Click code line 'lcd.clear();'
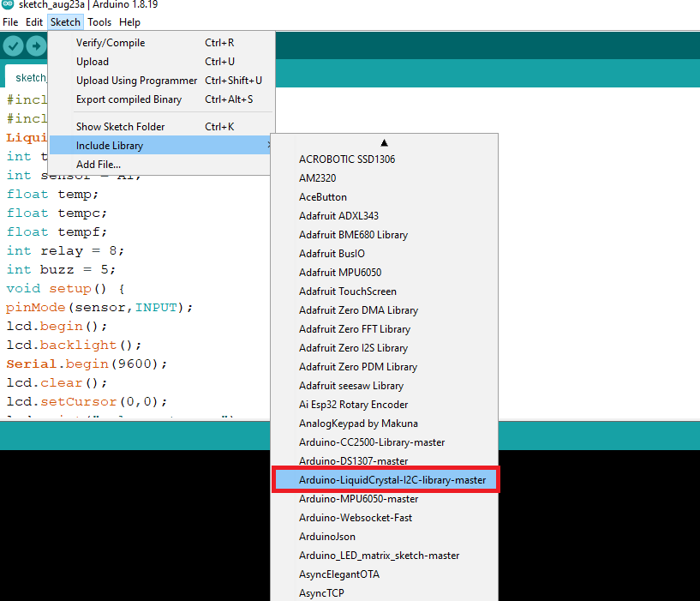Image resolution: width=700 pixels, height=601 pixels. tap(57, 383)
